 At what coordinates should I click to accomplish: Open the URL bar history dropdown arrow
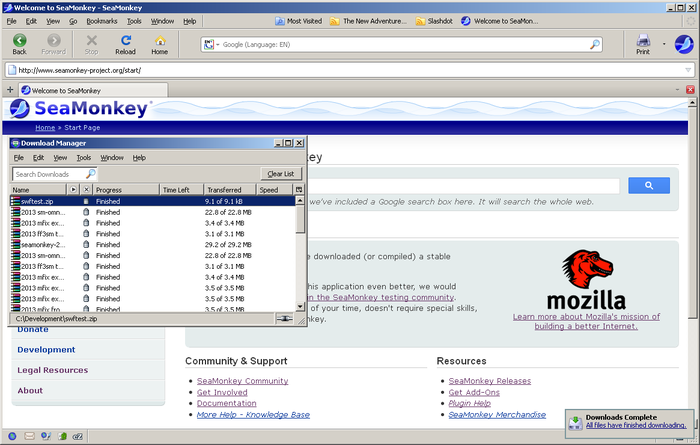(x=688, y=70)
